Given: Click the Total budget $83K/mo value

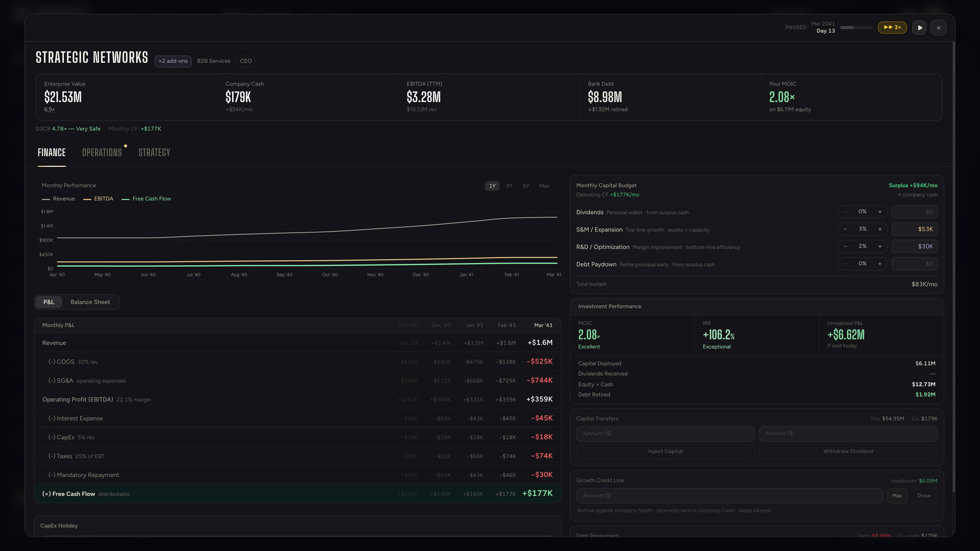Looking at the screenshot, I should [924, 285].
